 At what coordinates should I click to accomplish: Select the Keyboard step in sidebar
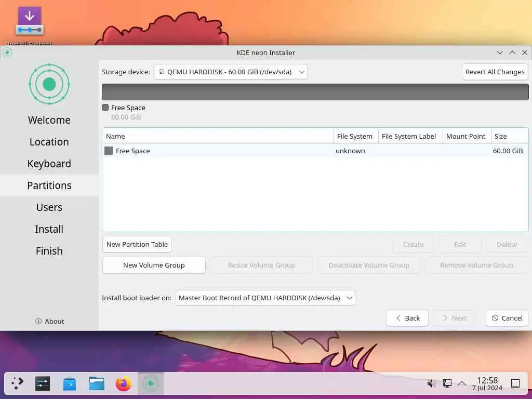49,164
